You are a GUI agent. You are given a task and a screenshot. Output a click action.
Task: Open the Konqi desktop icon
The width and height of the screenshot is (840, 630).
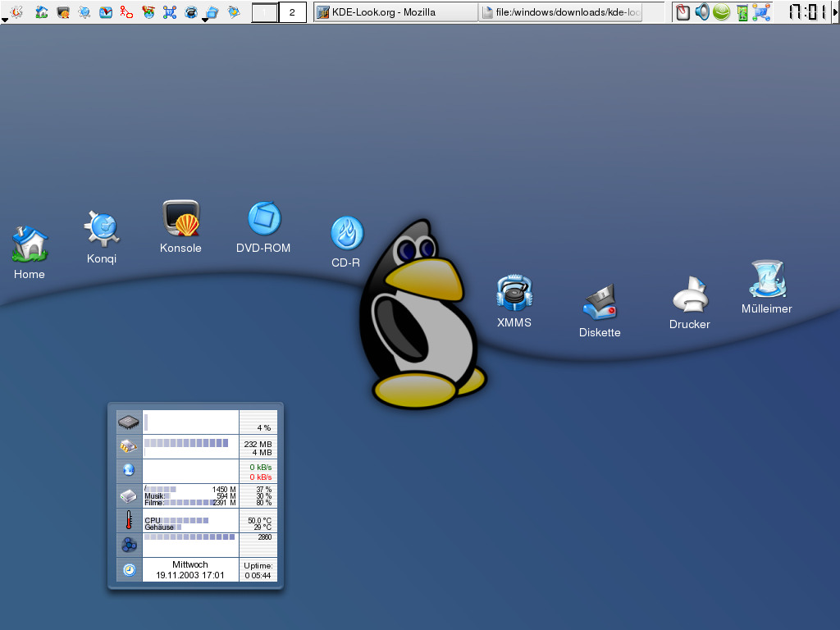[102, 237]
